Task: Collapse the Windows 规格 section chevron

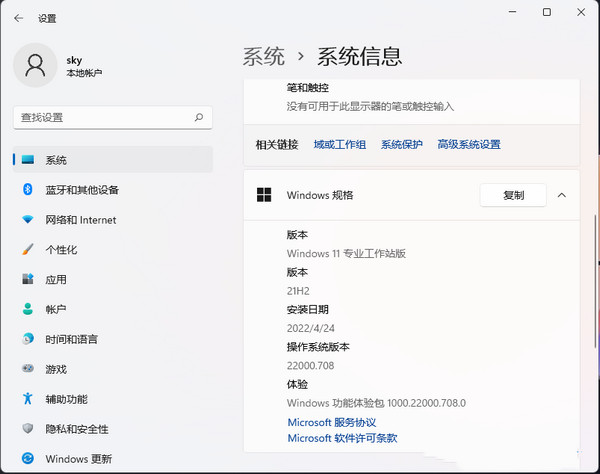Action: (561, 195)
